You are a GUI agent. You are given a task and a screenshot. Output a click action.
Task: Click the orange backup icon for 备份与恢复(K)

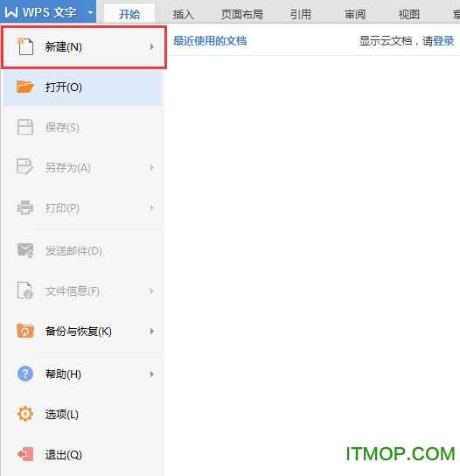click(x=24, y=331)
